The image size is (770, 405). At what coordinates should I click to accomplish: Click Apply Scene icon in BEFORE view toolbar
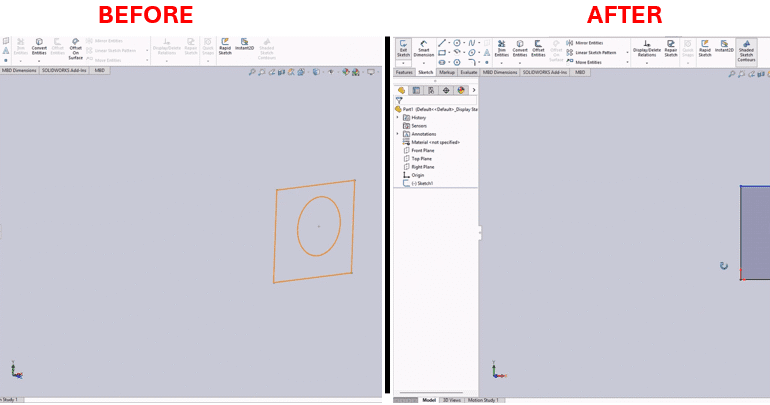pos(356,72)
